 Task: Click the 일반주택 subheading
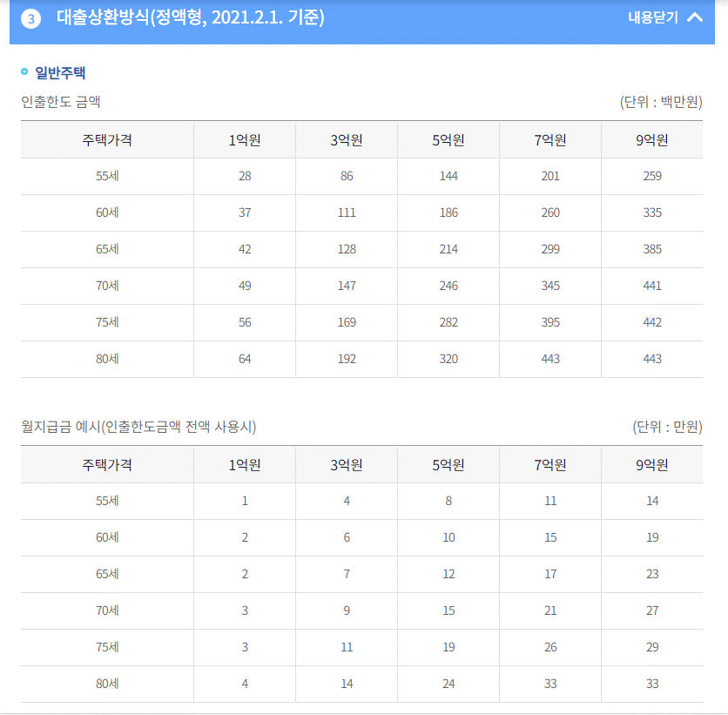click(60, 73)
